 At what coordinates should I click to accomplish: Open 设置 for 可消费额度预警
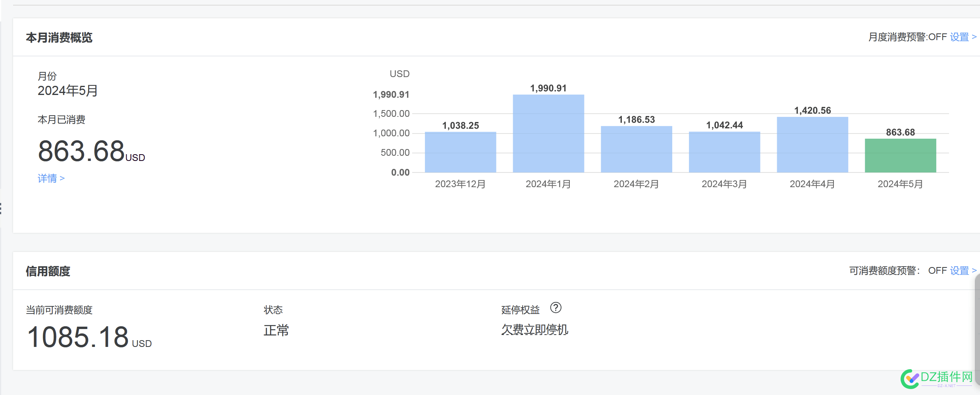click(x=963, y=271)
